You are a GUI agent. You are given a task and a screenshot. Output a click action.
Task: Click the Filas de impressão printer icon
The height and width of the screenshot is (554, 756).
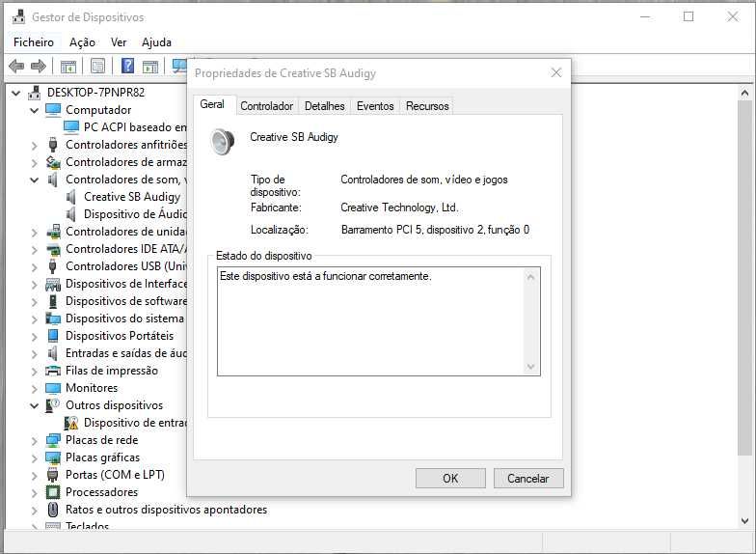coord(53,371)
